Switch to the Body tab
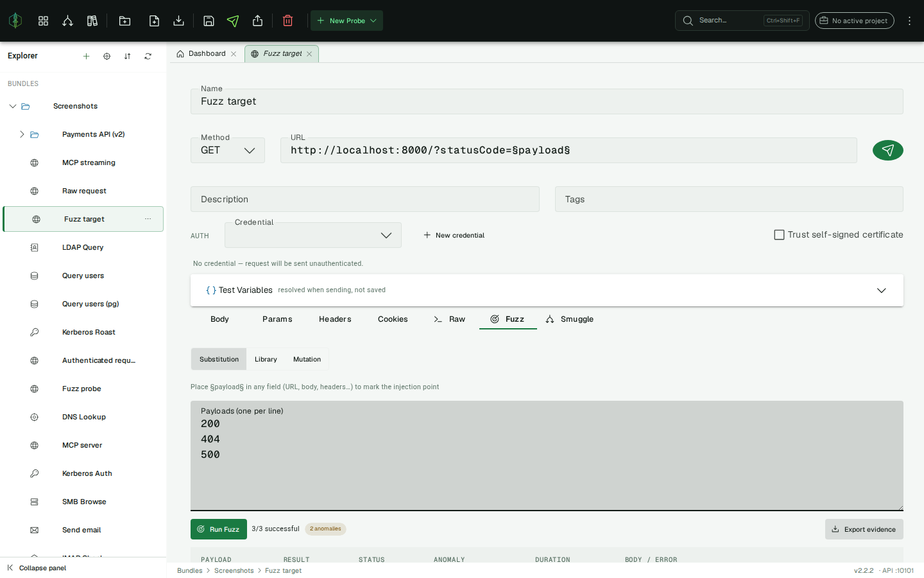Image resolution: width=924 pixels, height=578 pixels. [219, 319]
